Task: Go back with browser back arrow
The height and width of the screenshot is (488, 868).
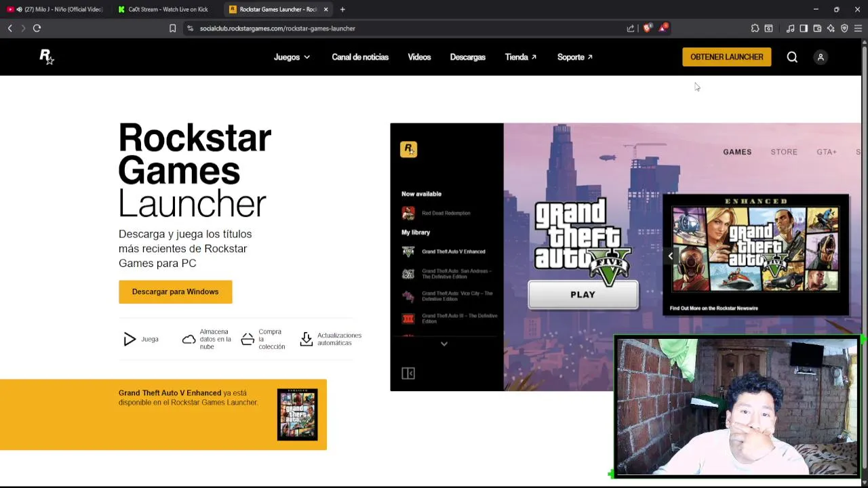Action: (9, 28)
